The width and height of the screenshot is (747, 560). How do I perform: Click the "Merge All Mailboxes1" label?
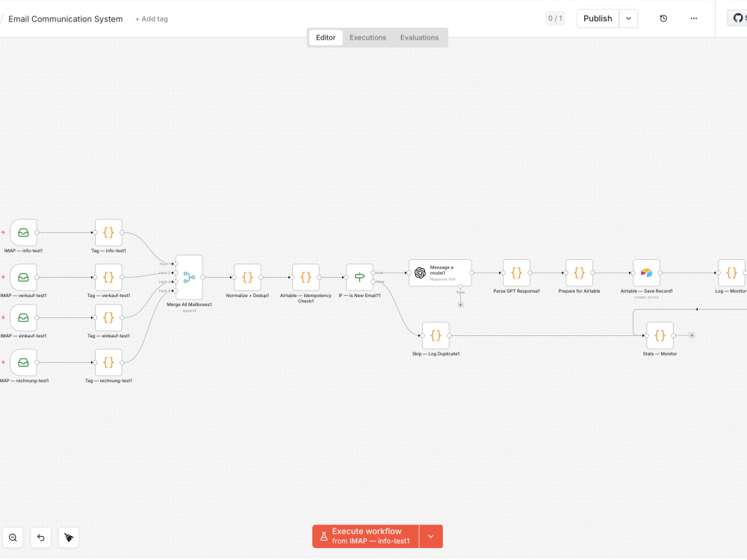[189, 305]
